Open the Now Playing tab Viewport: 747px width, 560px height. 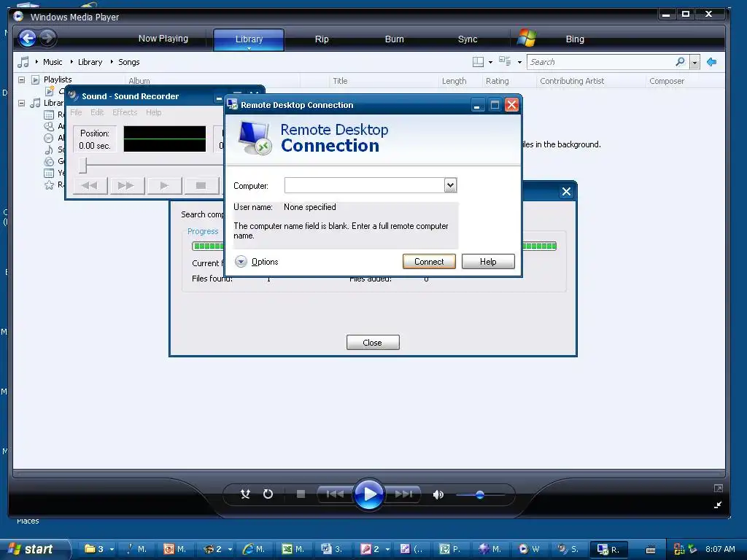pyautogui.click(x=163, y=39)
